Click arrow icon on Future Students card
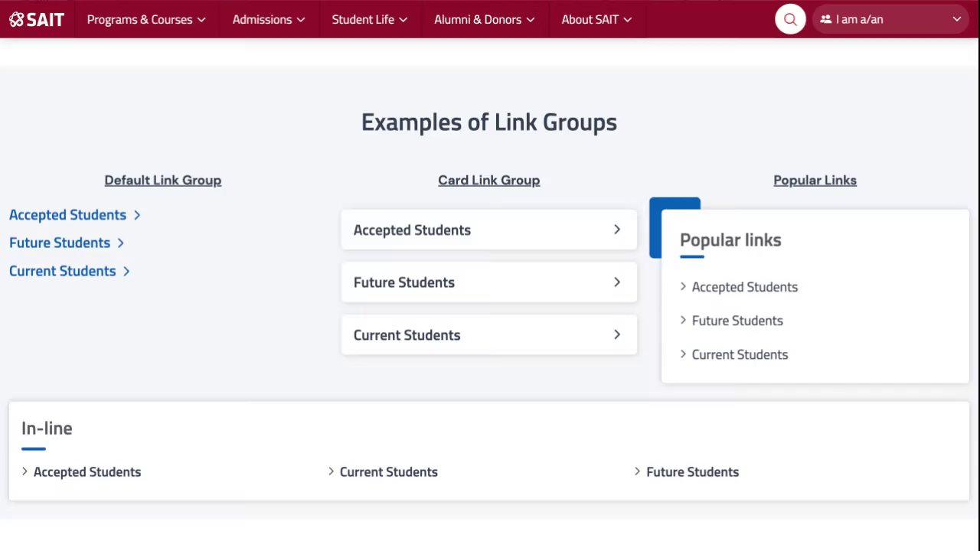Viewport: 980px width, 551px height. (617, 282)
